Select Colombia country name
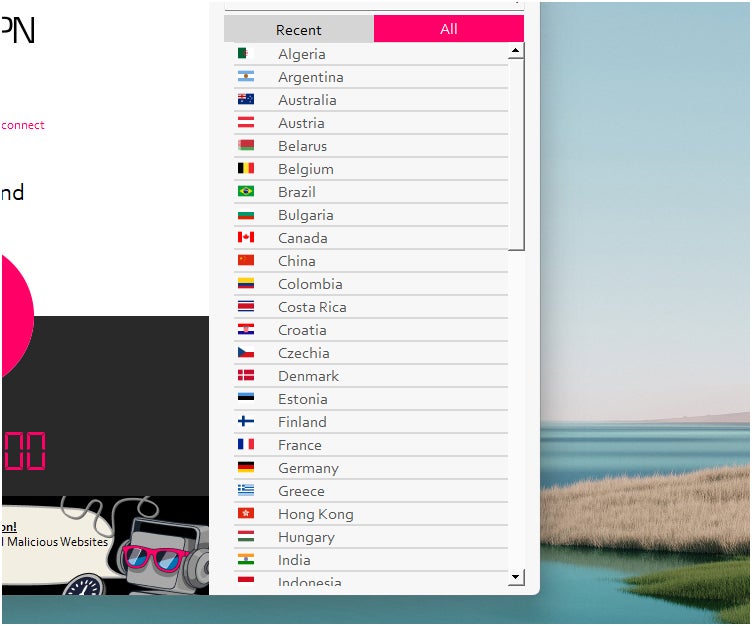Viewport: 752px width, 626px height. point(310,284)
